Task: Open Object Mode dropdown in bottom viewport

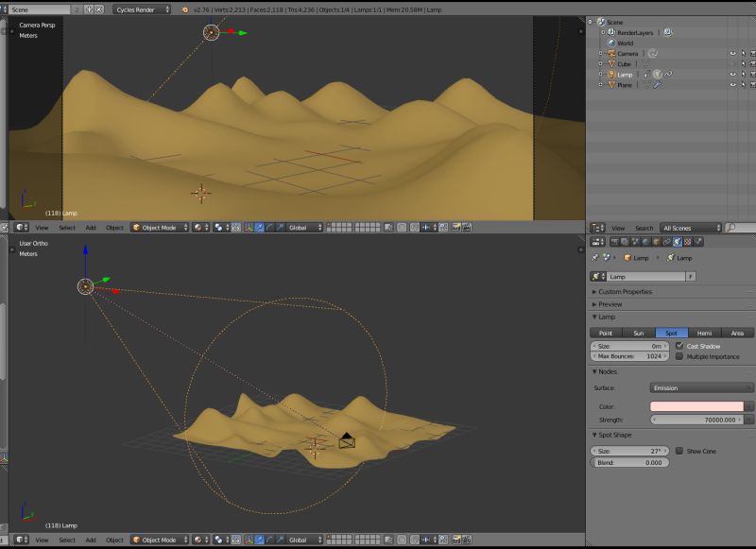Action: pyautogui.click(x=159, y=540)
